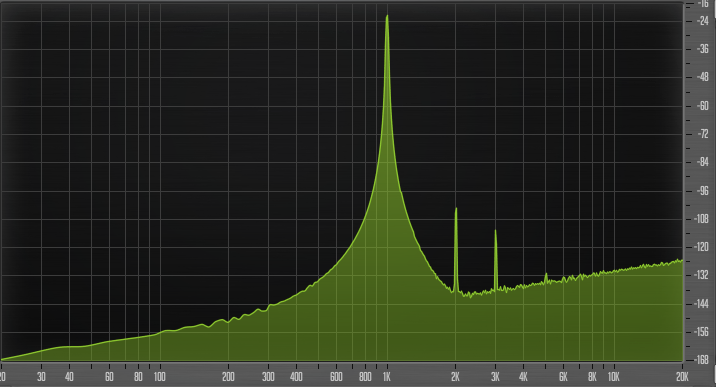Click the -108 dB scale label
This screenshot has width=716, height=387.
702,219
